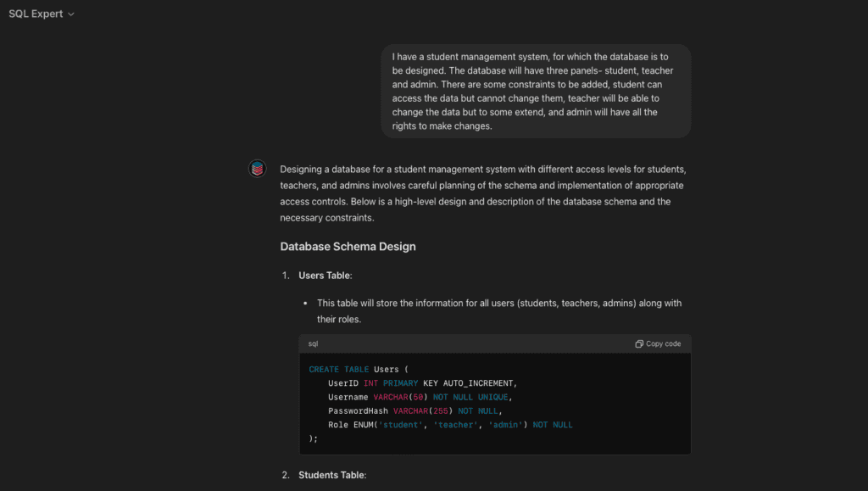The image size is (868, 491).
Task: Click the CREATE TABLE Users line in code
Action: click(x=359, y=369)
